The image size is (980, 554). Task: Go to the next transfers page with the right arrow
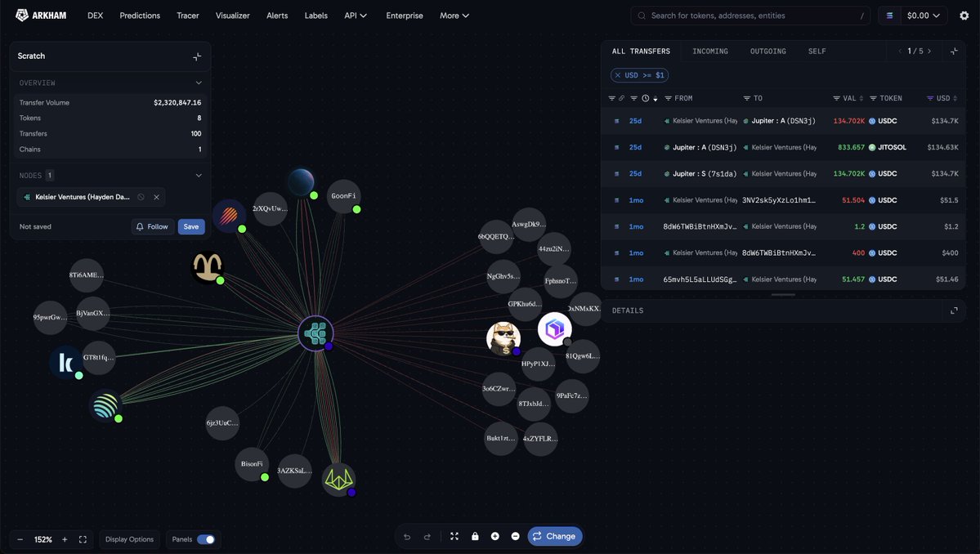point(929,51)
